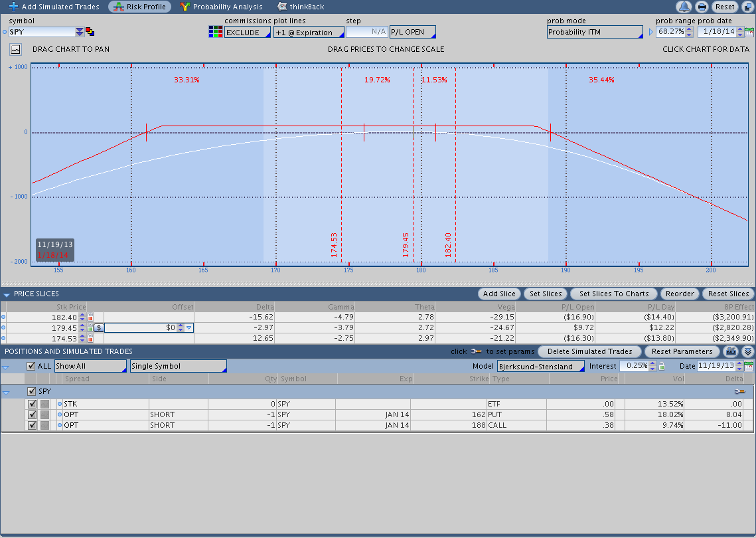Uncheck the 162 PUT row checkbox
Image resolution: width=756 pixels, height=538 pixels.
click(x=33, y=414)
